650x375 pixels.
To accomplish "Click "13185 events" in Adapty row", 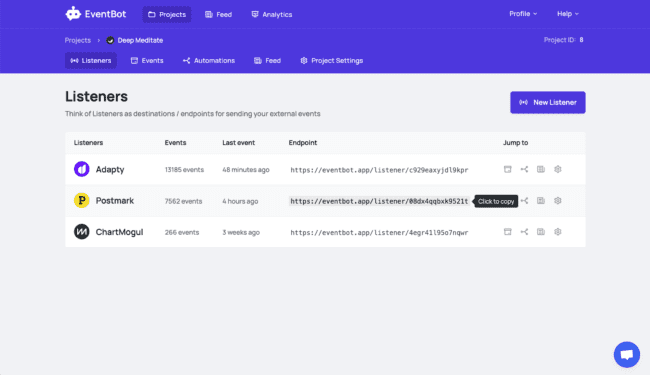I will (x=184, y=169).
